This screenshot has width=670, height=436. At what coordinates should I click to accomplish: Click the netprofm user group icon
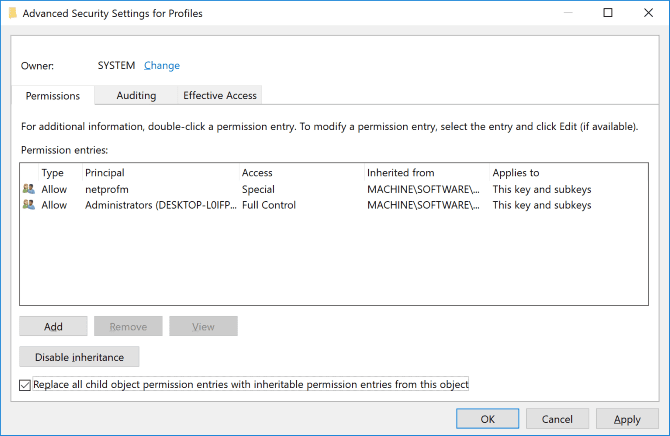pos(29,189)
